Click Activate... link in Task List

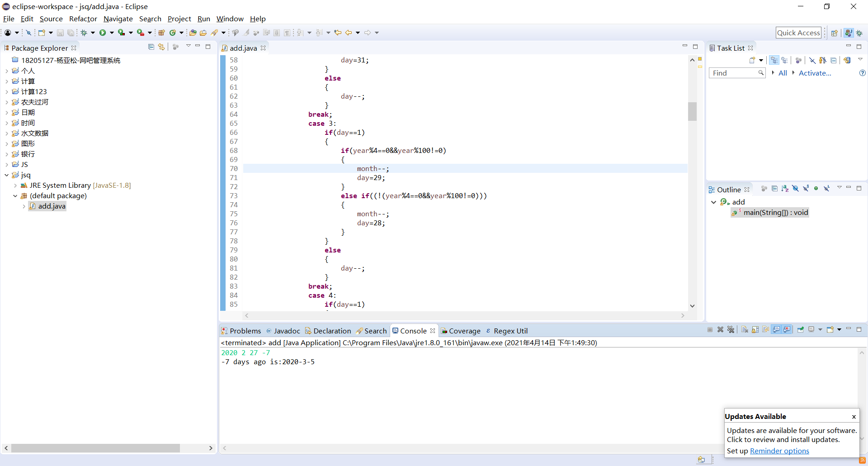(815, 73)
